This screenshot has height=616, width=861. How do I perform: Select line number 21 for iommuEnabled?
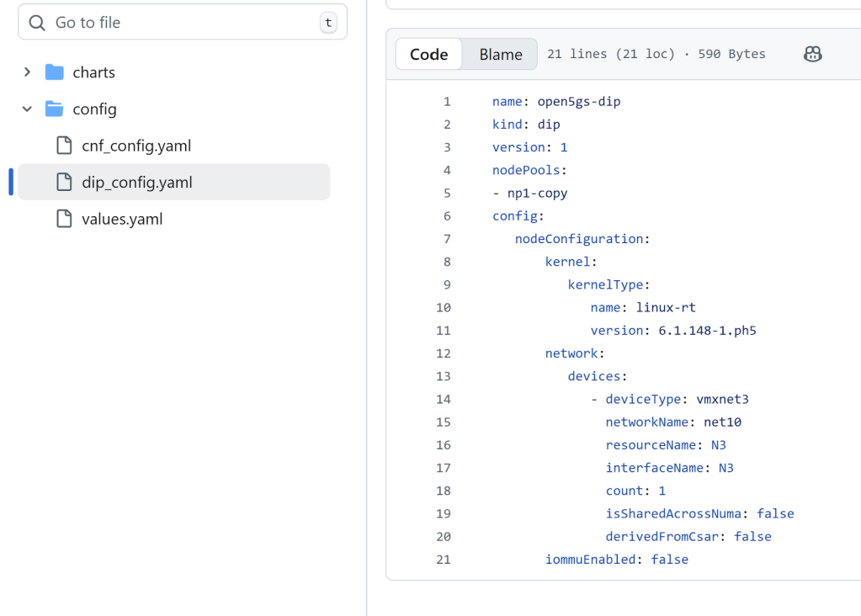pyautogui.click(x=444, y=560)
